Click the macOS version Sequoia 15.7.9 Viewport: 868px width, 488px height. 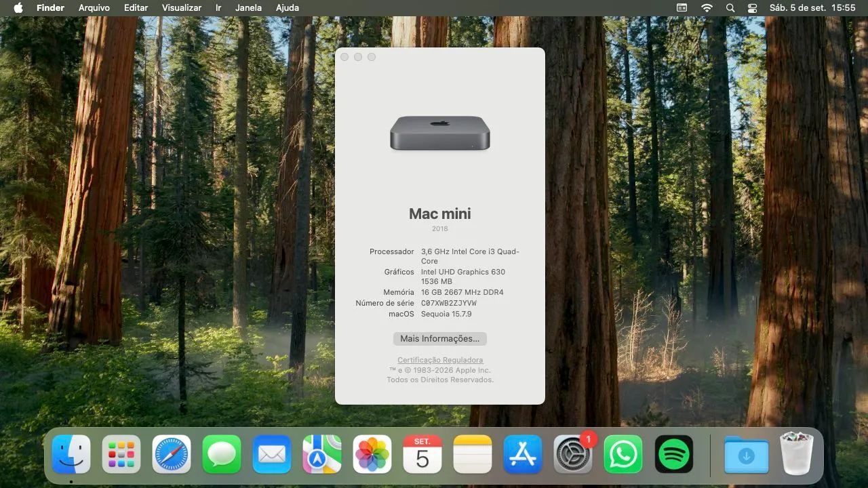click(x=446, y=314)
